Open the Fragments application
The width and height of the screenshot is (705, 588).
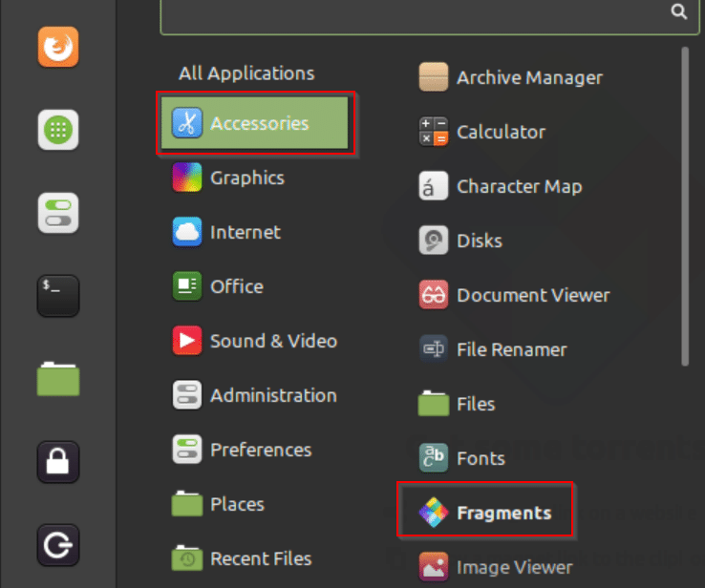click(484, 513)
